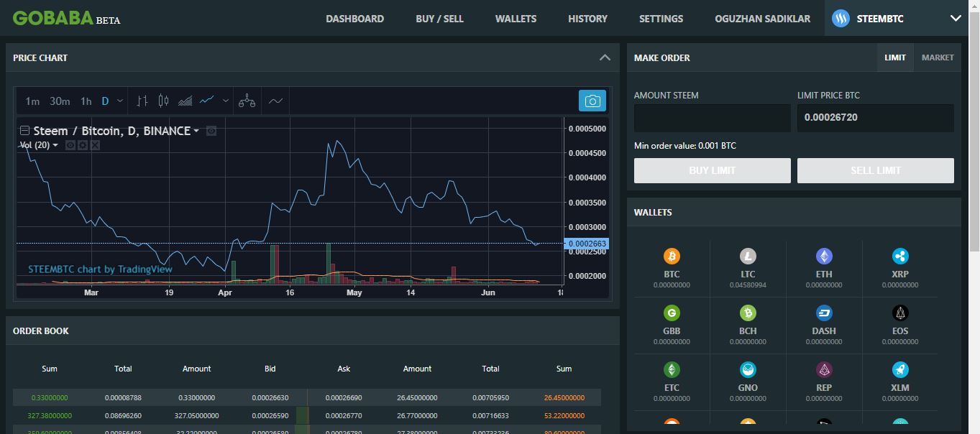Remove the Vol indicator with X
Viewport: 980px width, 434px height.
95,145
